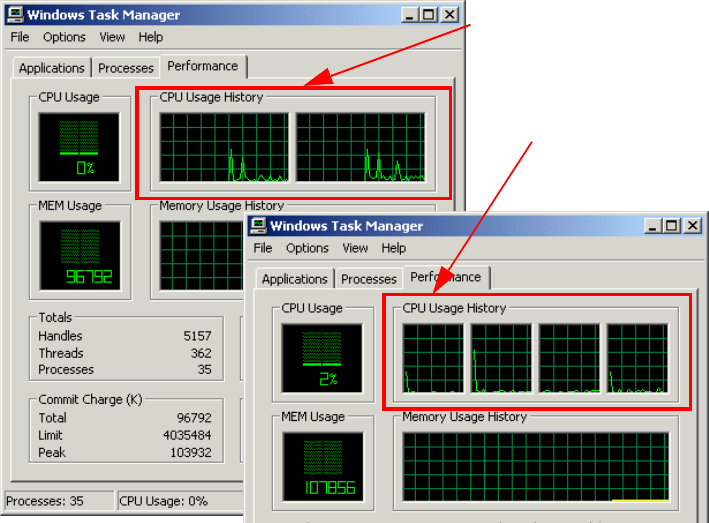
Task: Click Memory Usage History graph in back window
Action: point(202,255)
